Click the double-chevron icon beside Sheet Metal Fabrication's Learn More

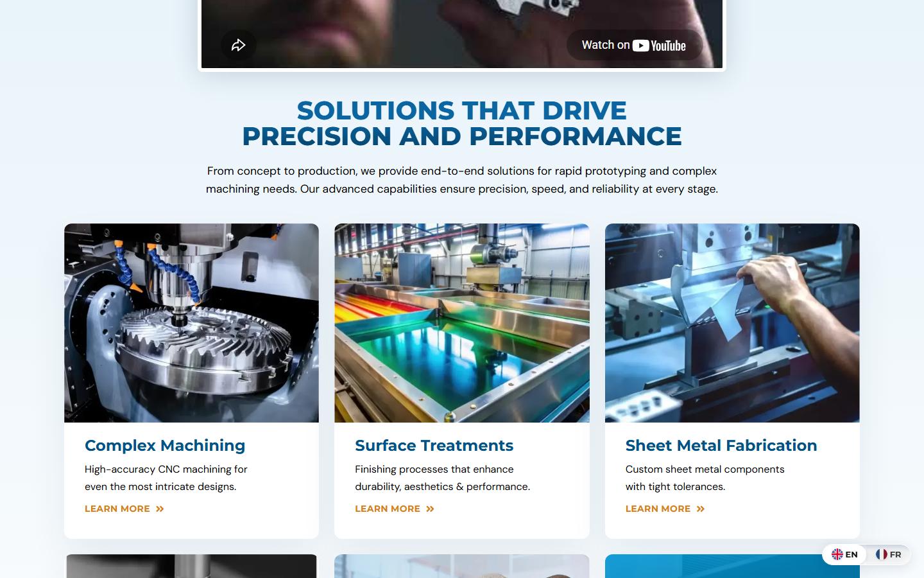(701, 509)
